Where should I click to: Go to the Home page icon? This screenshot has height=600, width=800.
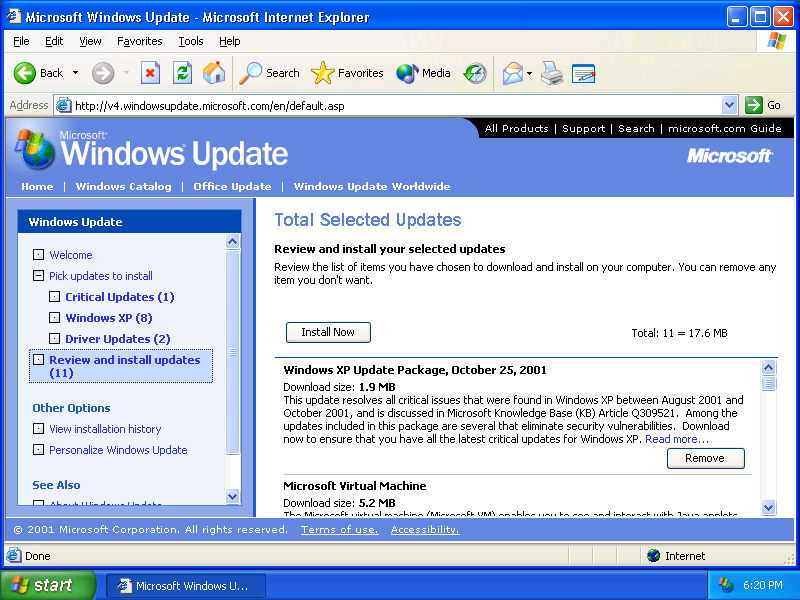(x=214, y=73)
